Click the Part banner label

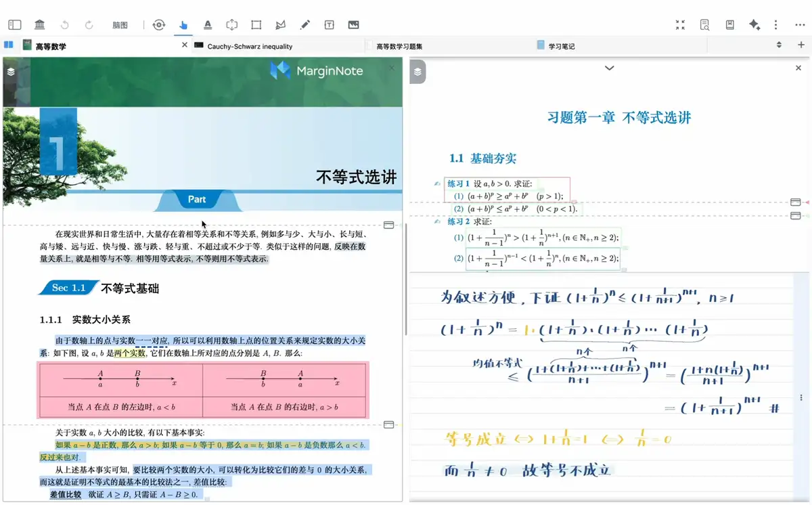pos(197,199)
